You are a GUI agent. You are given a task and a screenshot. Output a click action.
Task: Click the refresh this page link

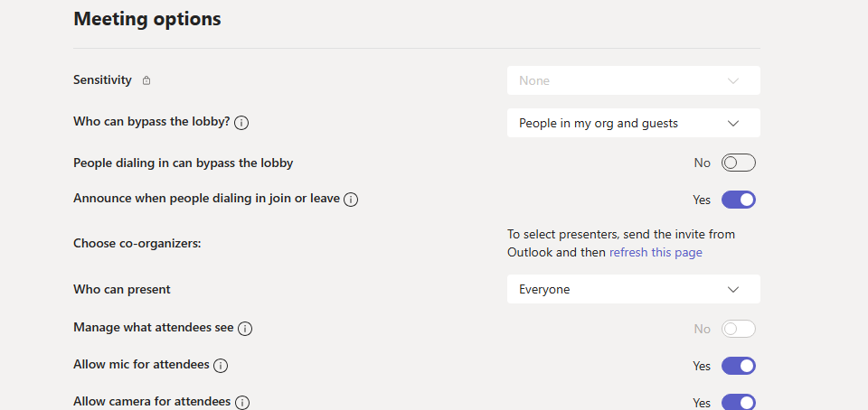point(656,253)
